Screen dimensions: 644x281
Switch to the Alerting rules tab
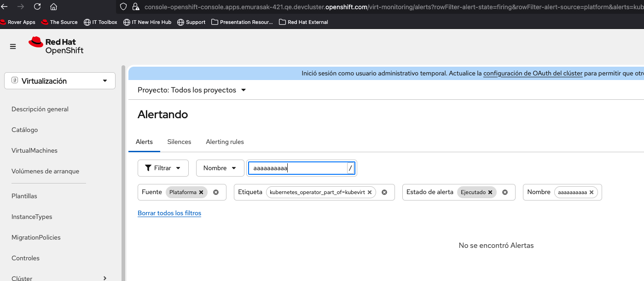pos(225,142)
